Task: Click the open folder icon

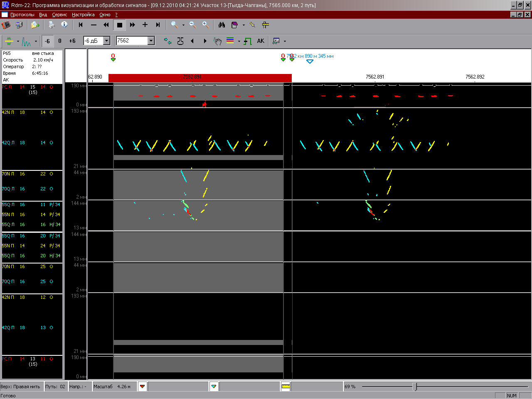Action: (35, 25)
